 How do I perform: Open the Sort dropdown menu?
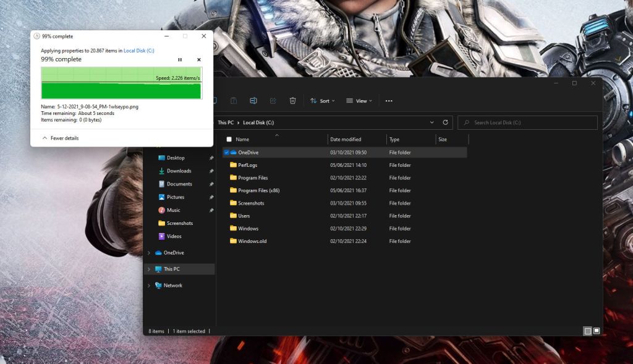coord(322,101)
